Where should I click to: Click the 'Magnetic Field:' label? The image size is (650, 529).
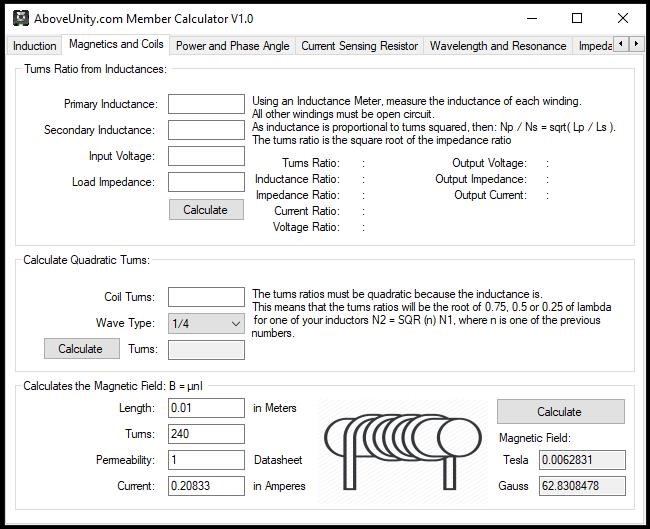coord(535,438)
